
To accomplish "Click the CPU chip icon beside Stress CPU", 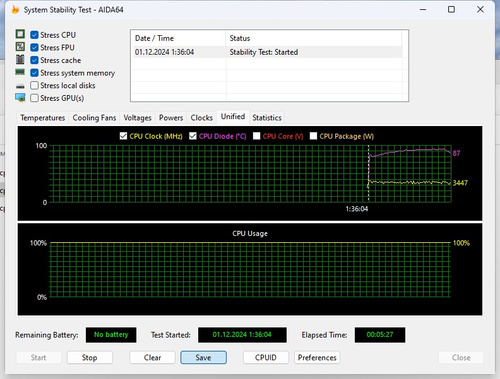I will point(20,34).
